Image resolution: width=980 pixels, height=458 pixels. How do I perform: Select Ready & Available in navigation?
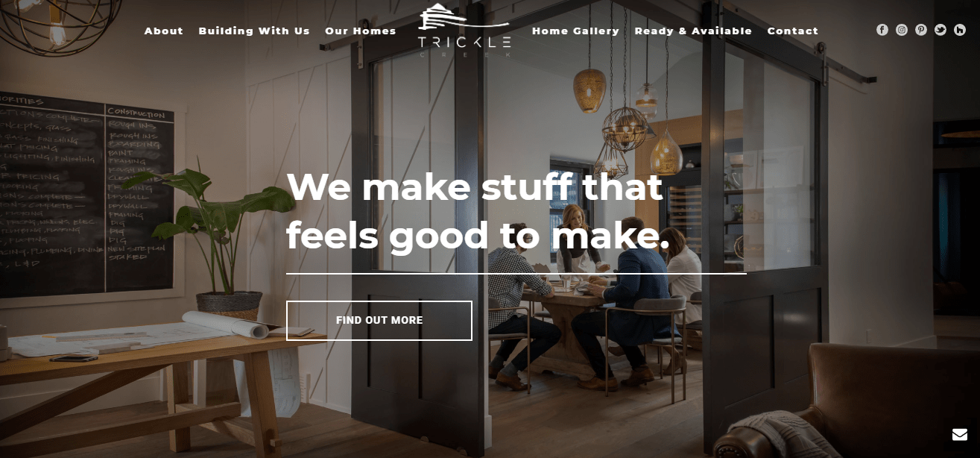point(693,31)
